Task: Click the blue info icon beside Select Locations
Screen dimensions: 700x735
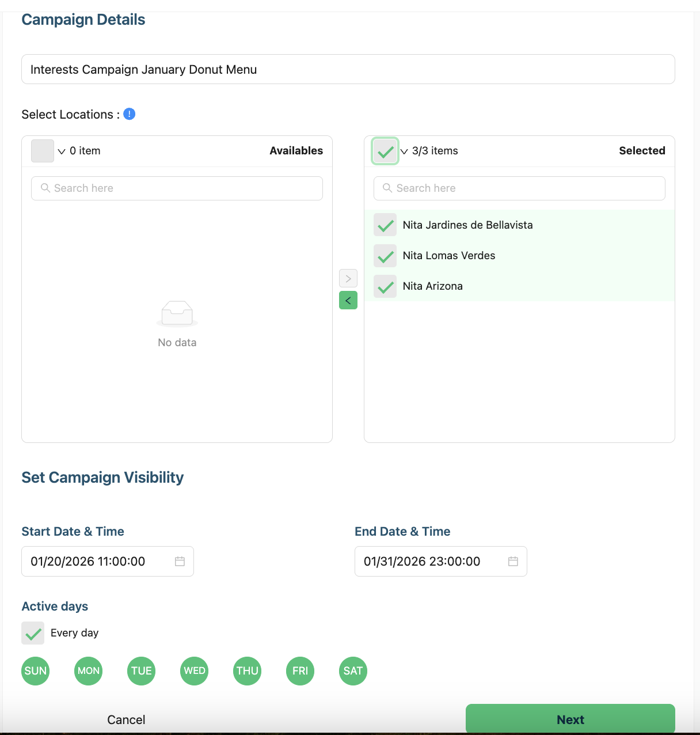Action: (x=130, y=114)
